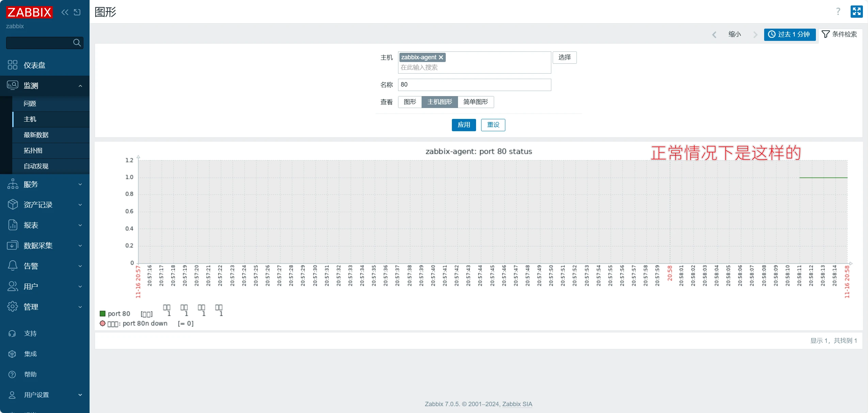Click the 应用 apply button
Screen dimensions: 868x413
coord(463,125)
